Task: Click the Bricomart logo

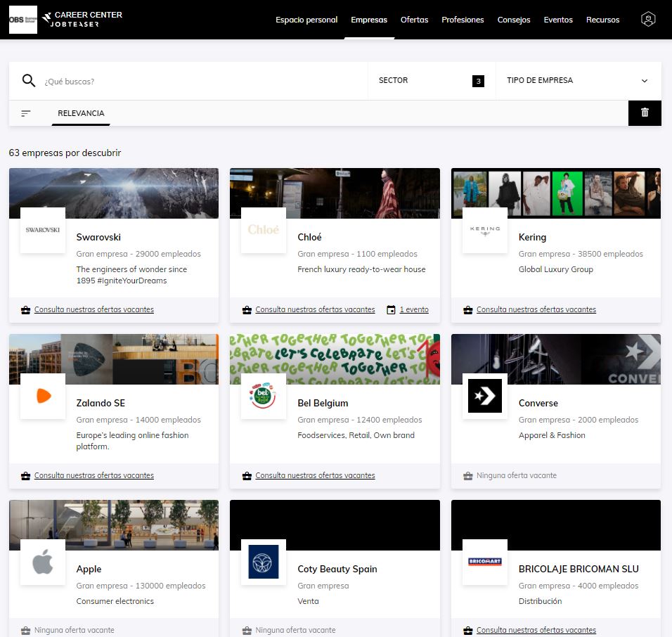Action: tap(485, 562)
